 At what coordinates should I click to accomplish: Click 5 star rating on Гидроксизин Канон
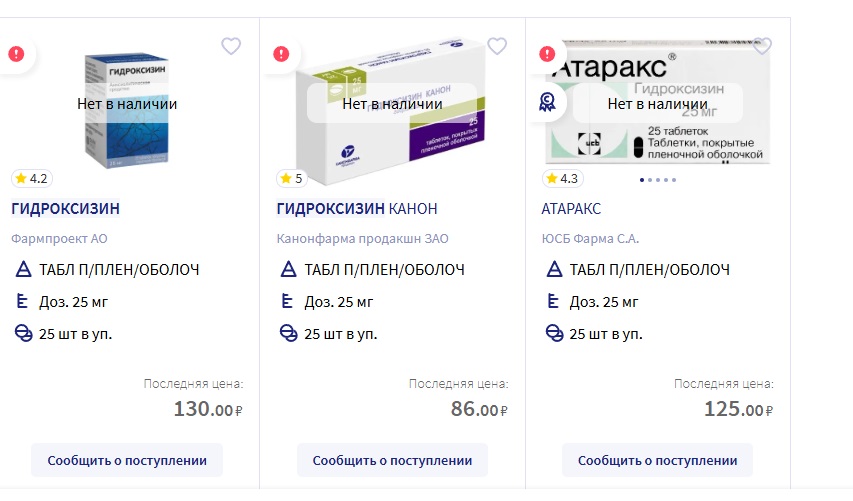point(292,179)
